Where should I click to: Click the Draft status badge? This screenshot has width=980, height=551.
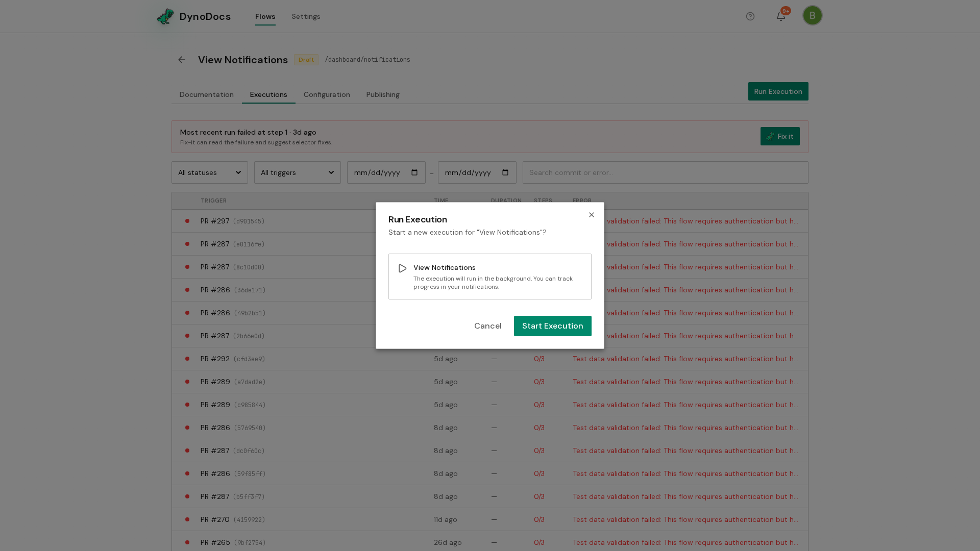pos(306,60)
